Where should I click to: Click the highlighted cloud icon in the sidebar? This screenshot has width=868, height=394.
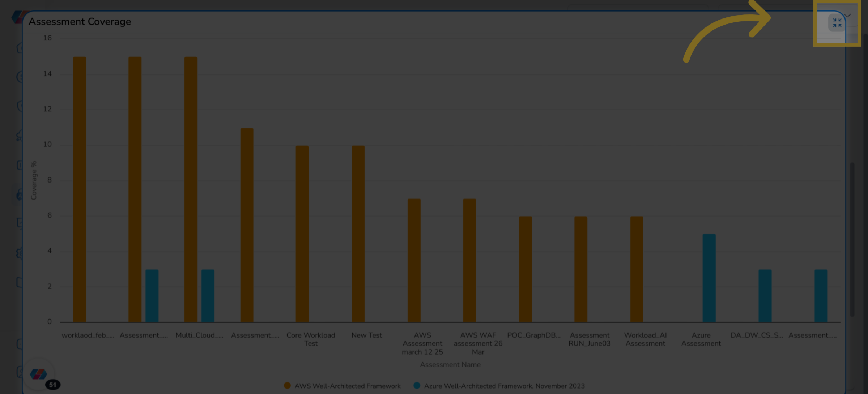[x=19, y=195]
